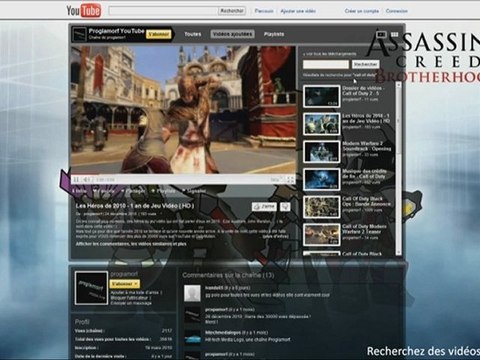The width and height of the screenshot is (480, 360).
Task: Open the 'Modern Warfare 2 Soundtrack - Opening' thumbnail
Action: coord(321,152)
